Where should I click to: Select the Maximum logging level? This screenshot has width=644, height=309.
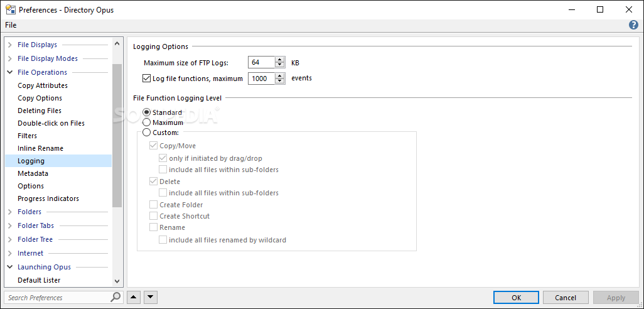(x=146, y=122)
